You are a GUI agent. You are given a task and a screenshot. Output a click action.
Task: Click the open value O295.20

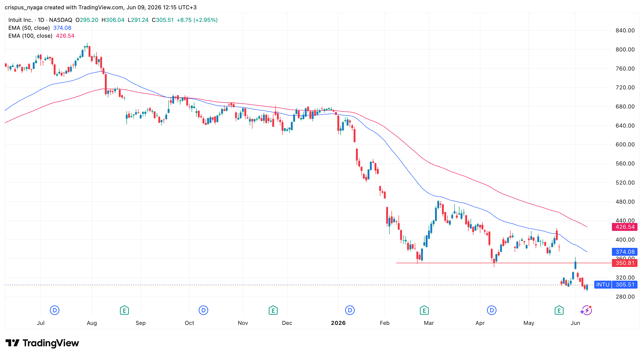tap(87, 20)
